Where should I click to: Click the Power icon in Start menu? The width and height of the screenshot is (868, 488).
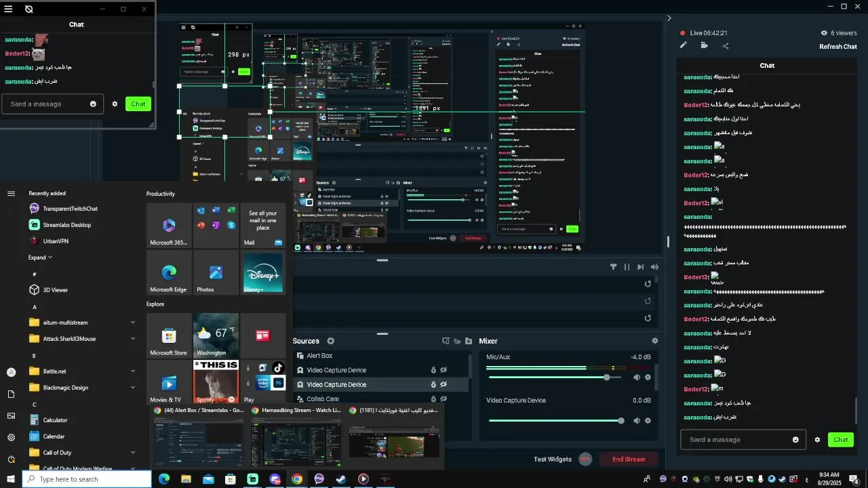[x=11, y=459]
